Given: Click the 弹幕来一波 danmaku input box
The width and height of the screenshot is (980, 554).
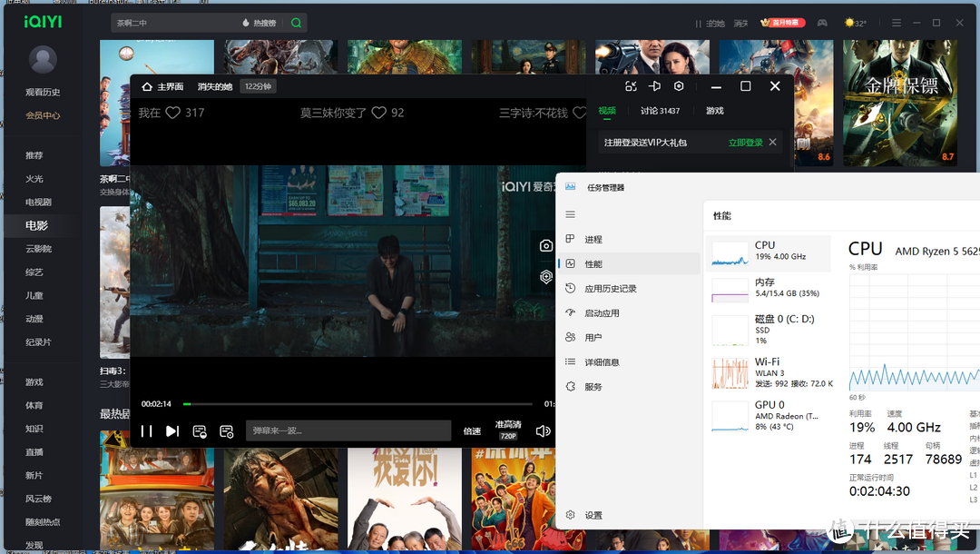Looking at the screenshot, I should 348,430.
